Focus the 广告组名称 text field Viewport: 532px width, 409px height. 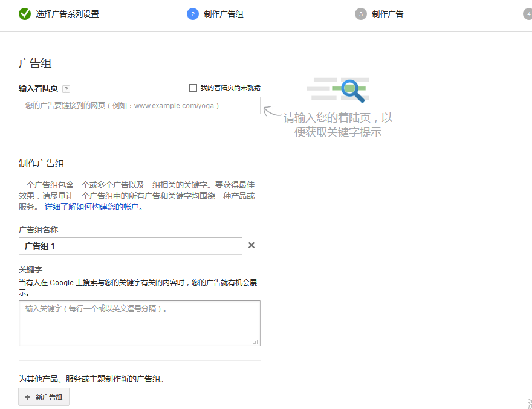(x=131, y=245)
